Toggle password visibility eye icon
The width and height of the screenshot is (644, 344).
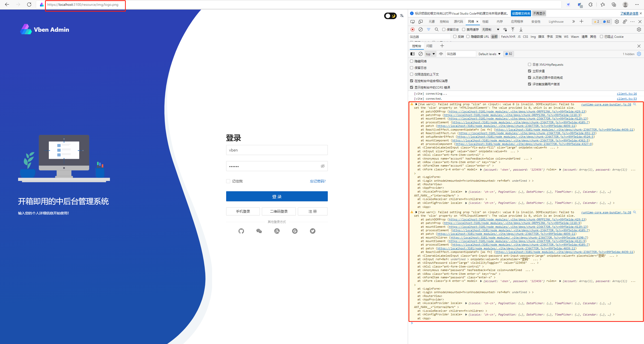(x=323, y=166)
